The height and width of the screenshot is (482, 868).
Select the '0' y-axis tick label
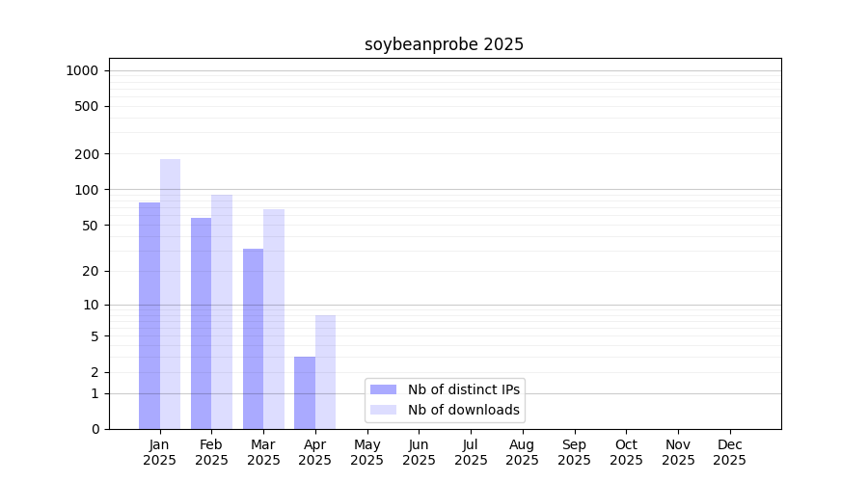[x=95, y=429]
